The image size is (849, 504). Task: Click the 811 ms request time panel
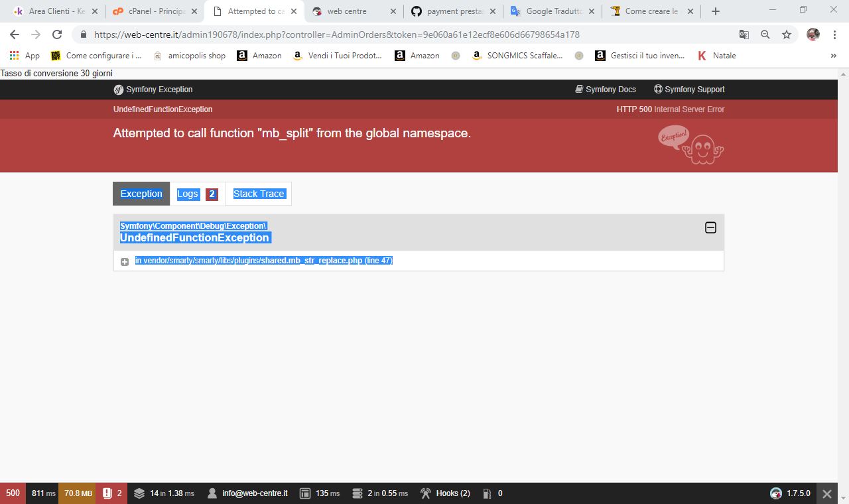43,493
